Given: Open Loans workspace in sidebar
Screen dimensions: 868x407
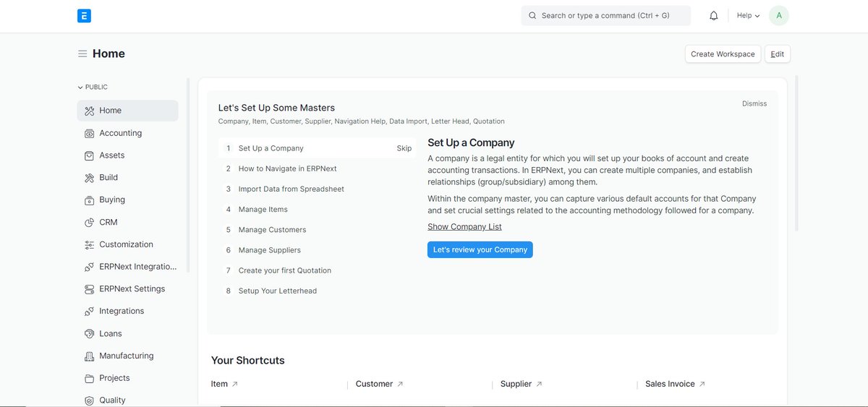Looking at the screenshot, I should 127,333.
